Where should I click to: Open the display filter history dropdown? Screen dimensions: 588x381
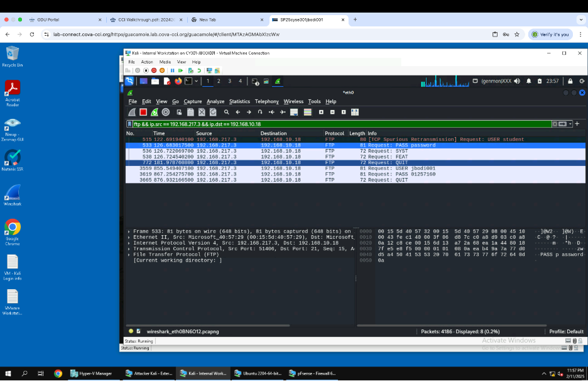point(569,124)
